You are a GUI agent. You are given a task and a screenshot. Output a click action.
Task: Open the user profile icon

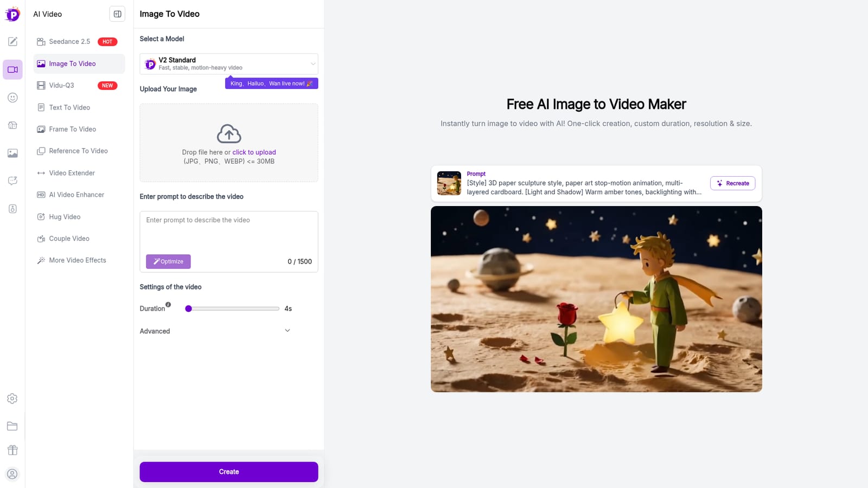[12, 474]
